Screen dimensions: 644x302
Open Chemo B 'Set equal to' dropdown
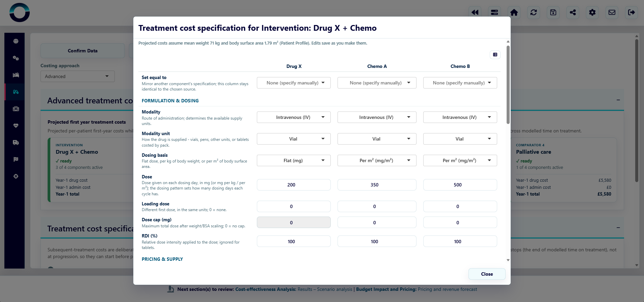pos(460,83)
